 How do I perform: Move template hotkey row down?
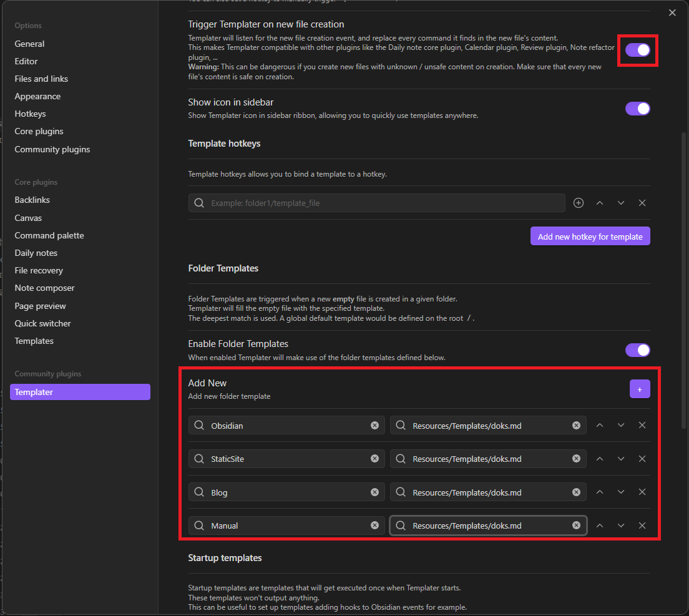pyautogui.click(x=620, y=203)
